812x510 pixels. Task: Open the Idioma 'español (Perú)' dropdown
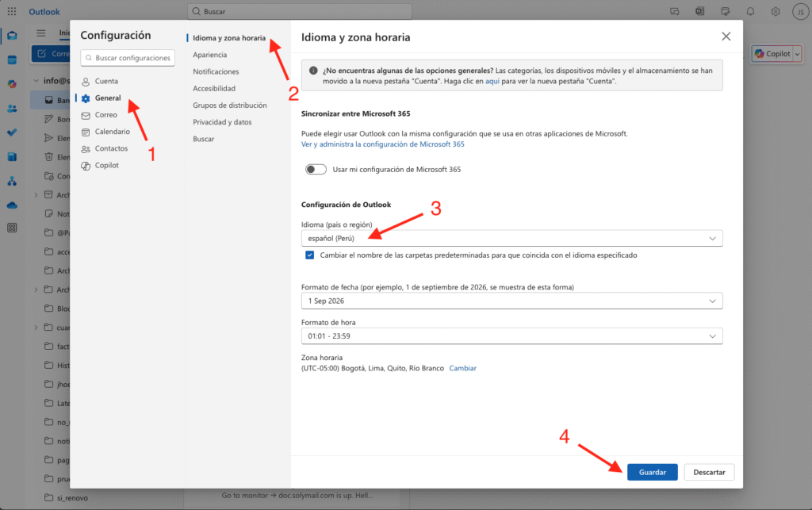tap(511, 238)
